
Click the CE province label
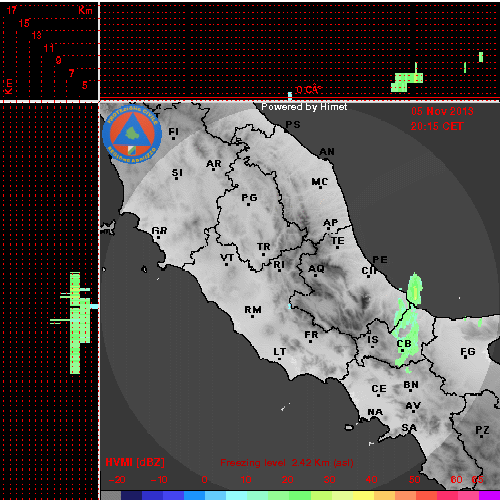click(379, 389)
